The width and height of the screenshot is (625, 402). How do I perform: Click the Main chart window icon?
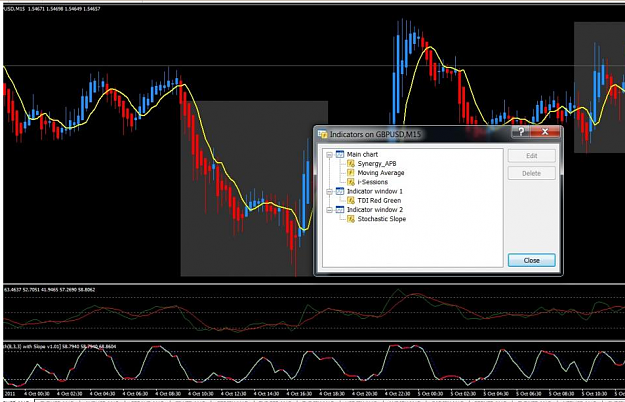340,154
